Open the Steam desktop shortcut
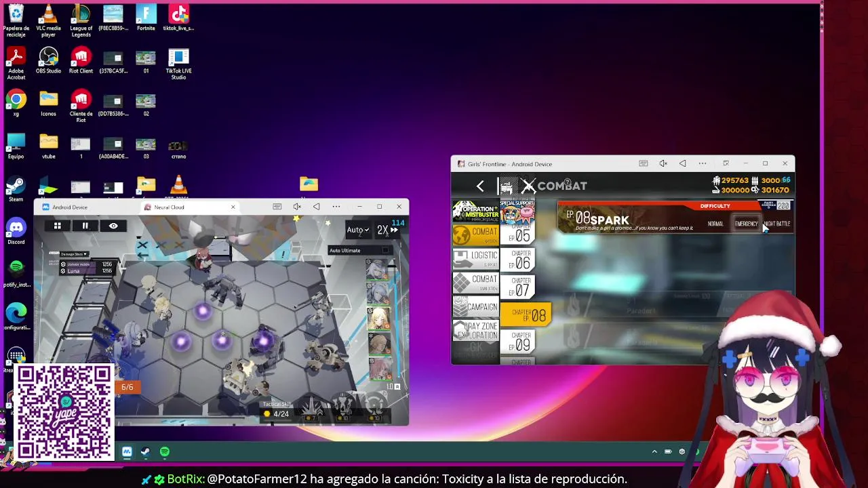 [x=16, y=189]
